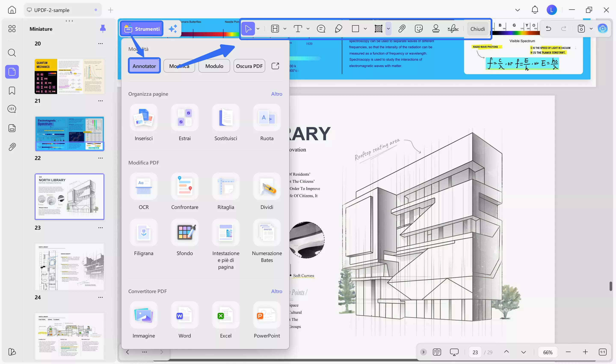
Task: Expand the rectangle shape tool dropdown
Action: pyautogui.click(x=365, y=29)
